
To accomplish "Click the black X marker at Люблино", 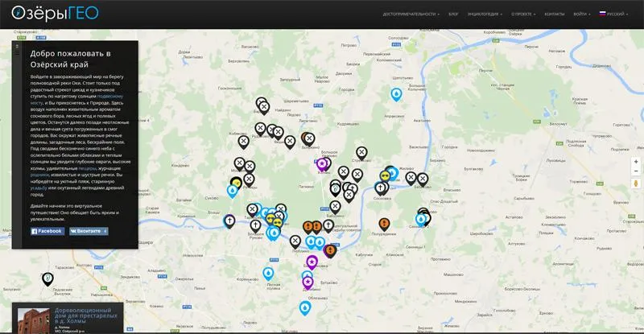I will click(x=295, y=241).
